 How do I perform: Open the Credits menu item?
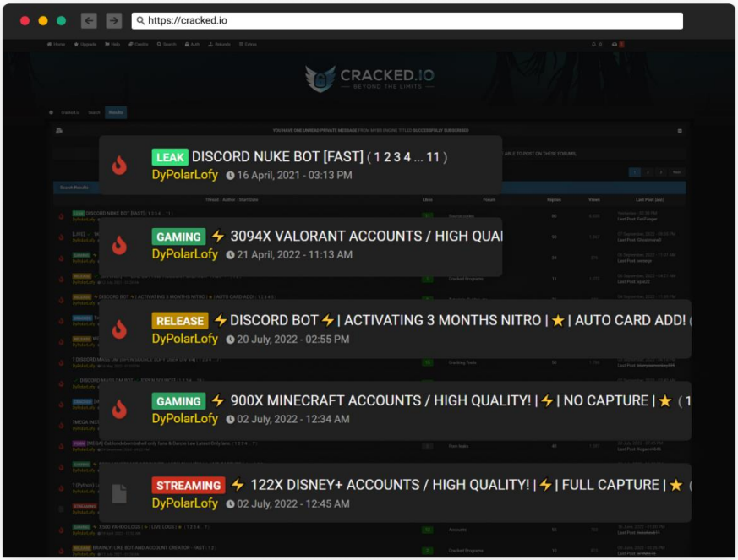(139, 44)
